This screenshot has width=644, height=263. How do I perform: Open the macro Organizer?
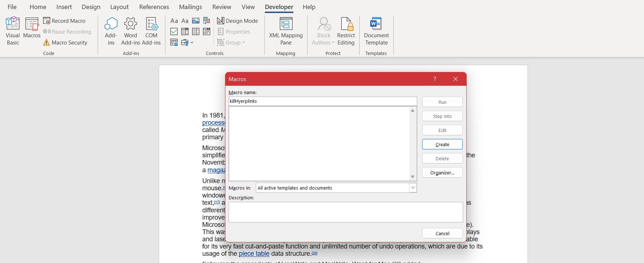[442, 173]
